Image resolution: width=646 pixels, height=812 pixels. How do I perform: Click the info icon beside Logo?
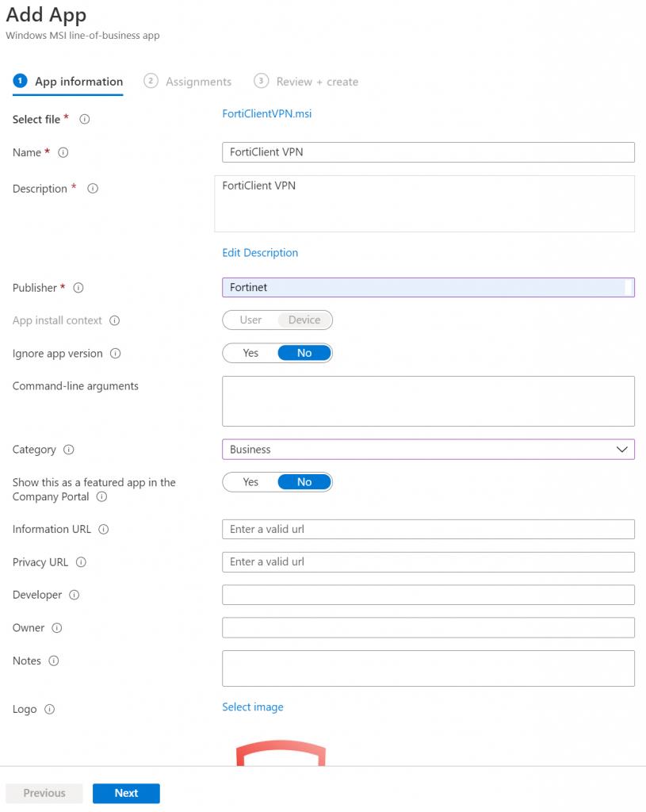pyautogui.click(x=50, y=710)
